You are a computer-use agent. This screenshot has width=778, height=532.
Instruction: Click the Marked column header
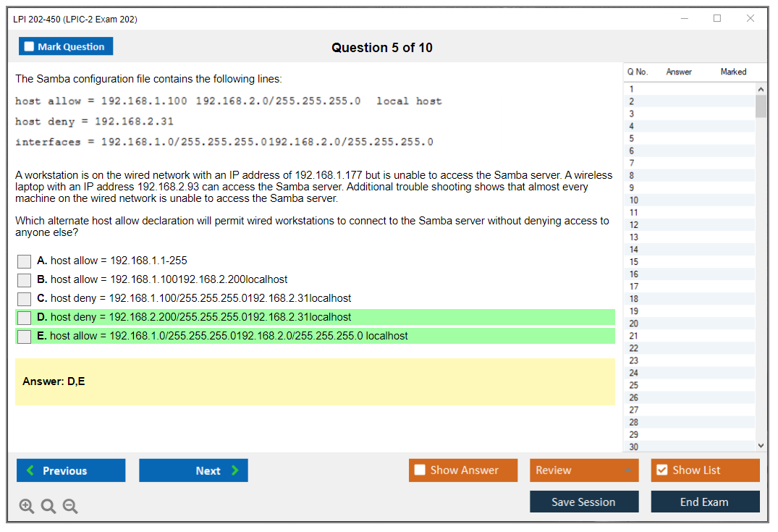point(733,72)
